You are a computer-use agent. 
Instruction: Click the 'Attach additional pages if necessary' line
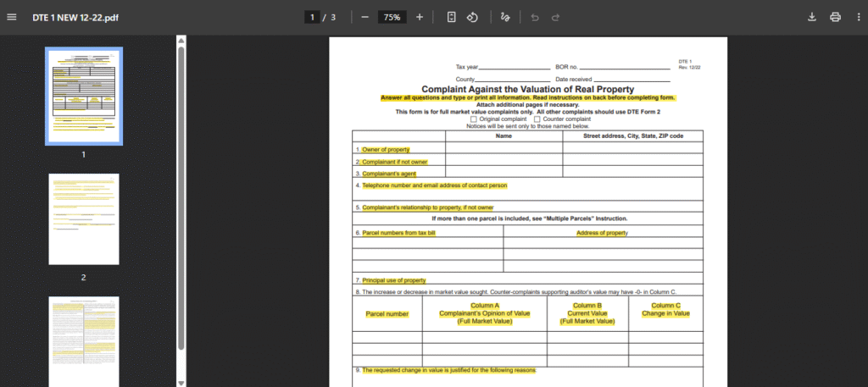point(527,104)
